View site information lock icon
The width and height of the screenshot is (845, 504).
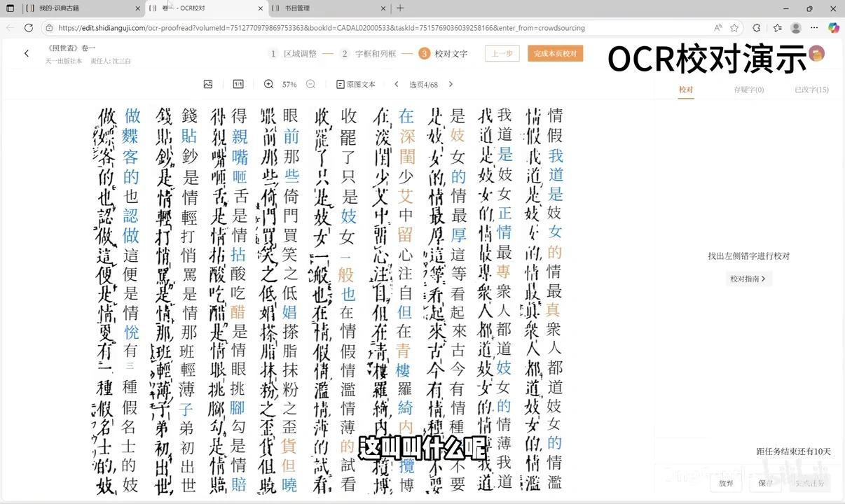click(48, 28)
